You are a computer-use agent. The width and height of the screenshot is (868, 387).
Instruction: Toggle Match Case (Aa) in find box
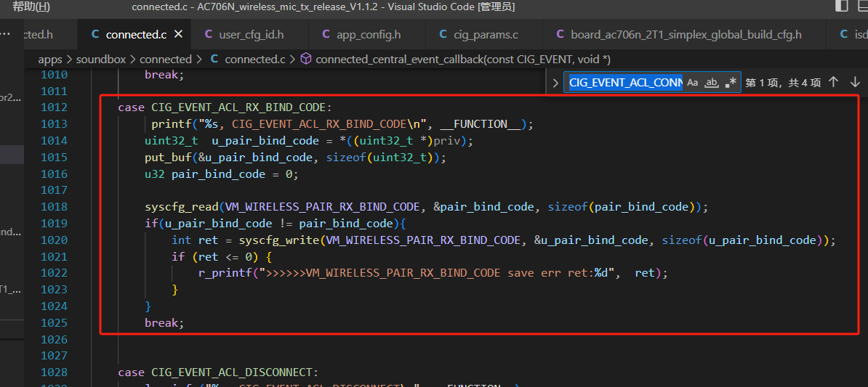693,82
